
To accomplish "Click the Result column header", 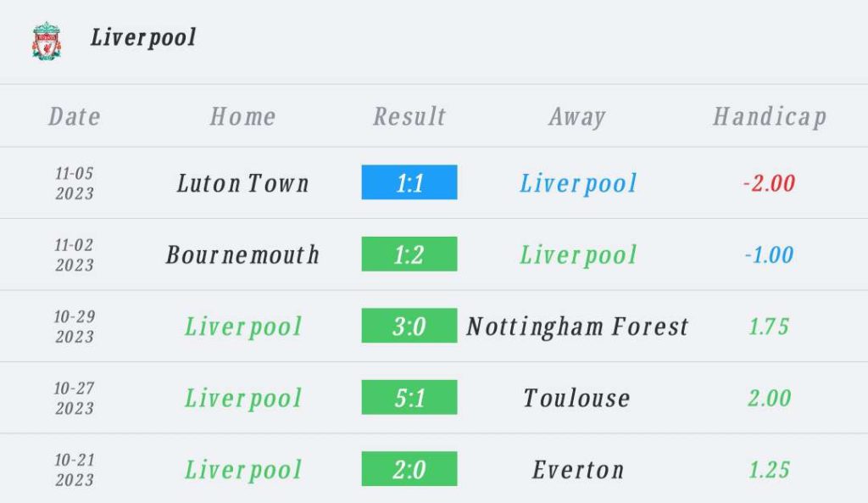I will pos(409,116).
